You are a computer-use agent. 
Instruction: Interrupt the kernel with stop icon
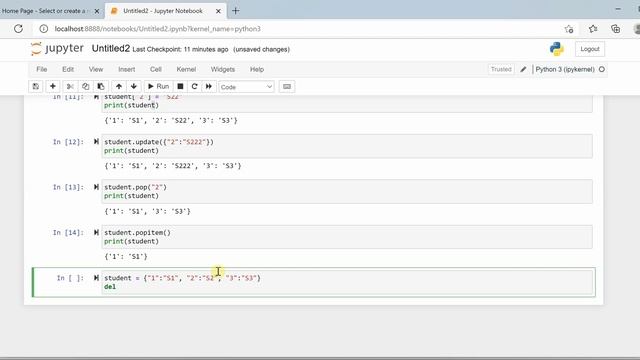click(180, 87)
